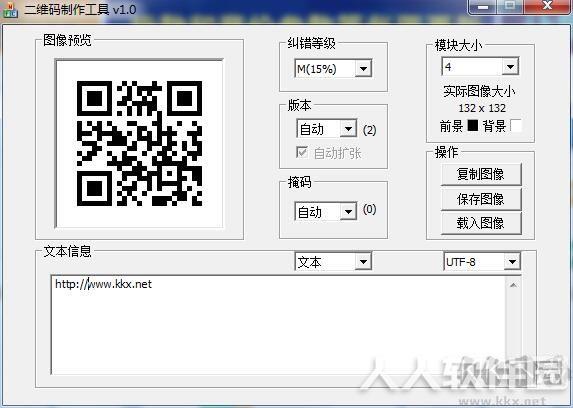Close the 二维码制作工具 window
The image size is (573, 408).
tap(547, 6)
